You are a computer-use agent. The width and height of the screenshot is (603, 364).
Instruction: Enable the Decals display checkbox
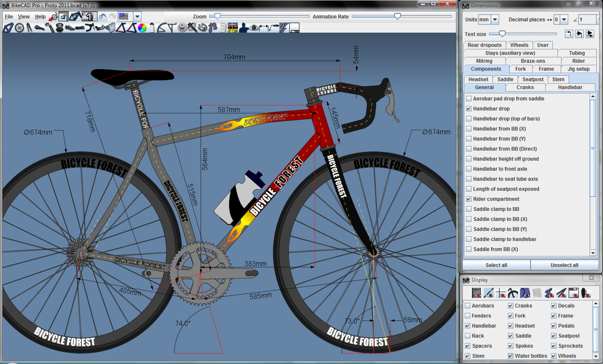point(553,305)
